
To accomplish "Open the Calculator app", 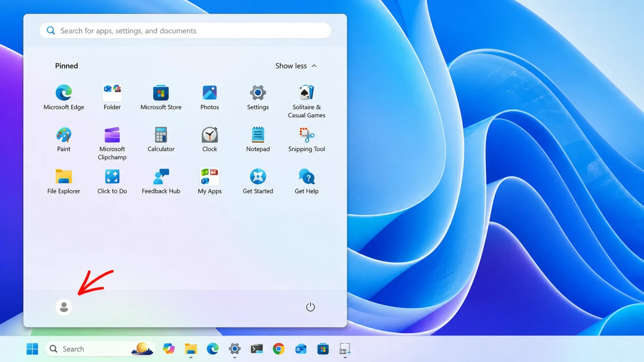I will (x=161, y=139).
